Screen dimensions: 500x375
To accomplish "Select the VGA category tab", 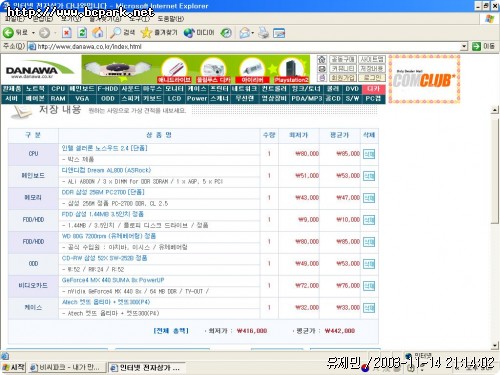I will pos(82,98).
